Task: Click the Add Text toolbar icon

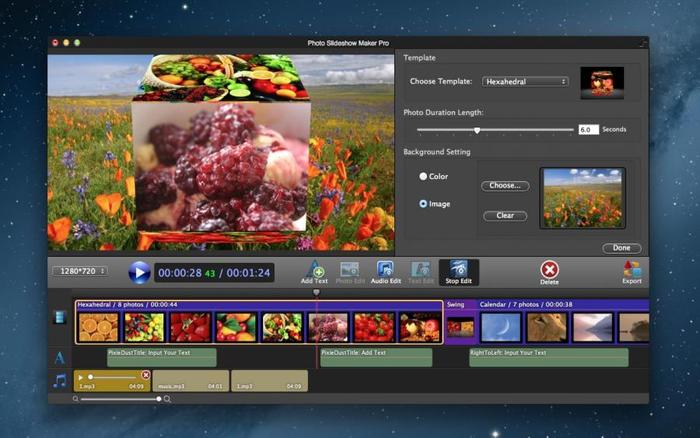Action: point(314,271)
